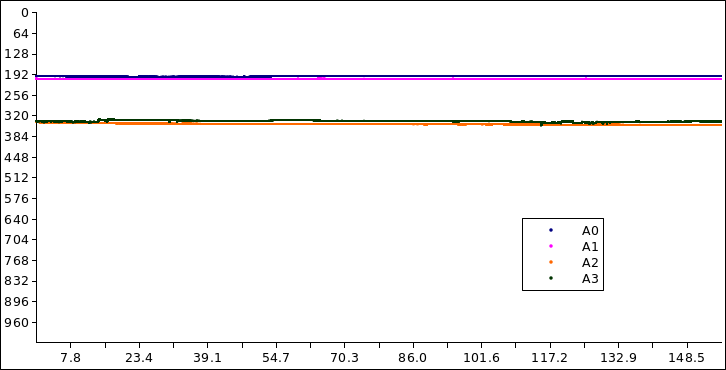Click the 0 y-axis tick label

coord(25,13)
